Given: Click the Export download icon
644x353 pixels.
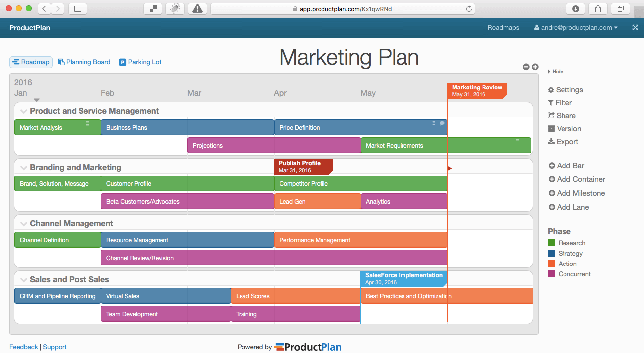Looking at the screenshot, I should click(x=551, y=142).
